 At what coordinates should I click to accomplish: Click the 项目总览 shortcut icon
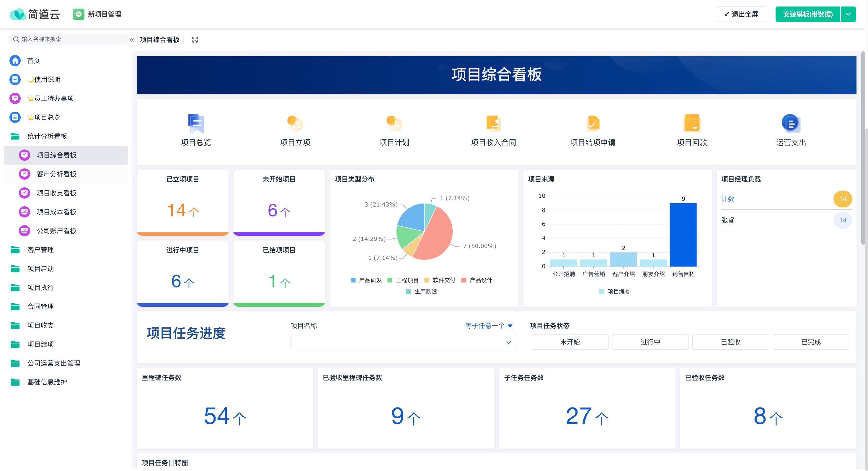click(196, 124)
